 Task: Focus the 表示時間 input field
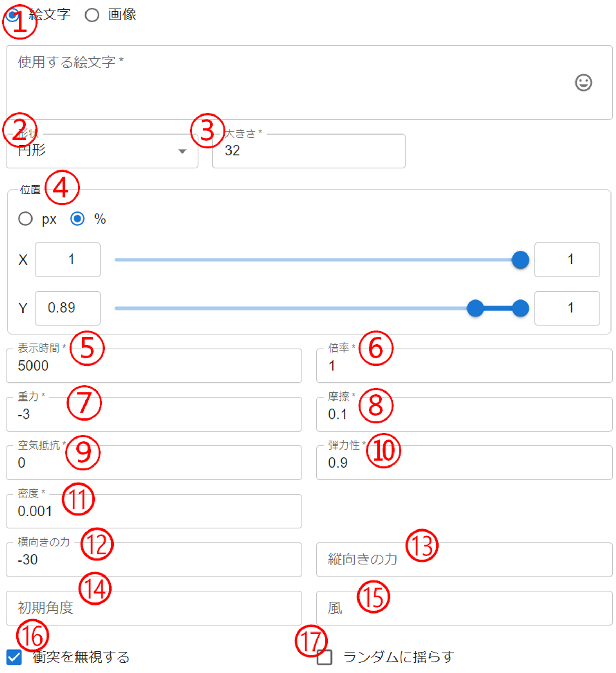tap(154, 366)
